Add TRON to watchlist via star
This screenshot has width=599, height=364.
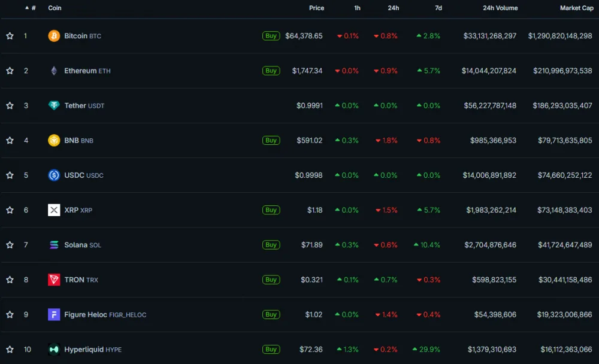(x=10, y=280)
